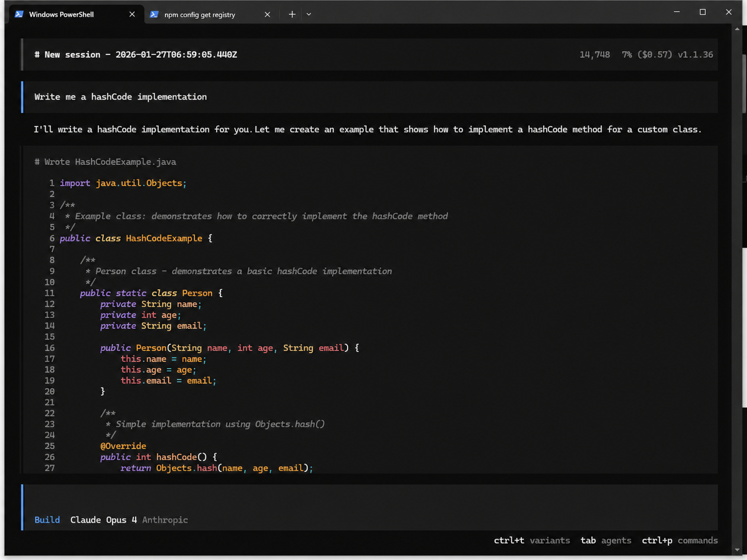Screen dimensions: 747x560
Task: Click the Build agent label
Action: [47, 520]
